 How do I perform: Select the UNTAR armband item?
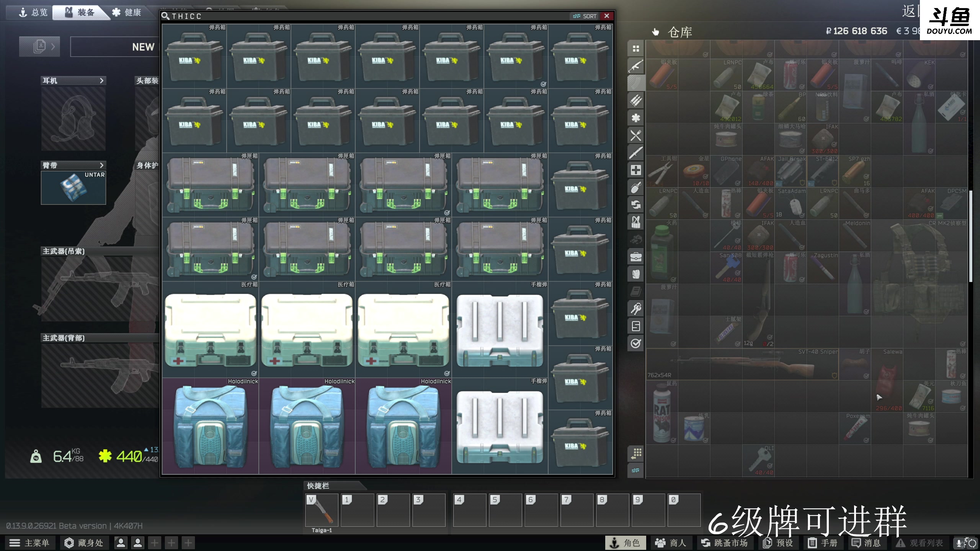tap(73, 188)
